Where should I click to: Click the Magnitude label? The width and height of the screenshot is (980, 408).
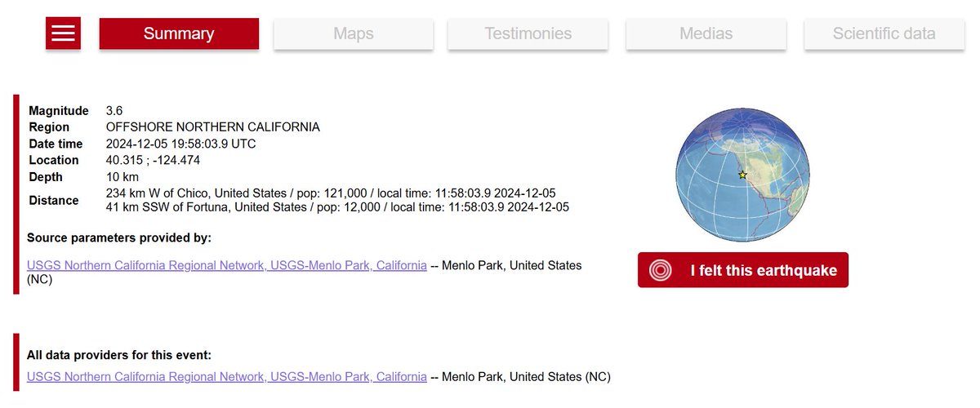tap(59, 110)
